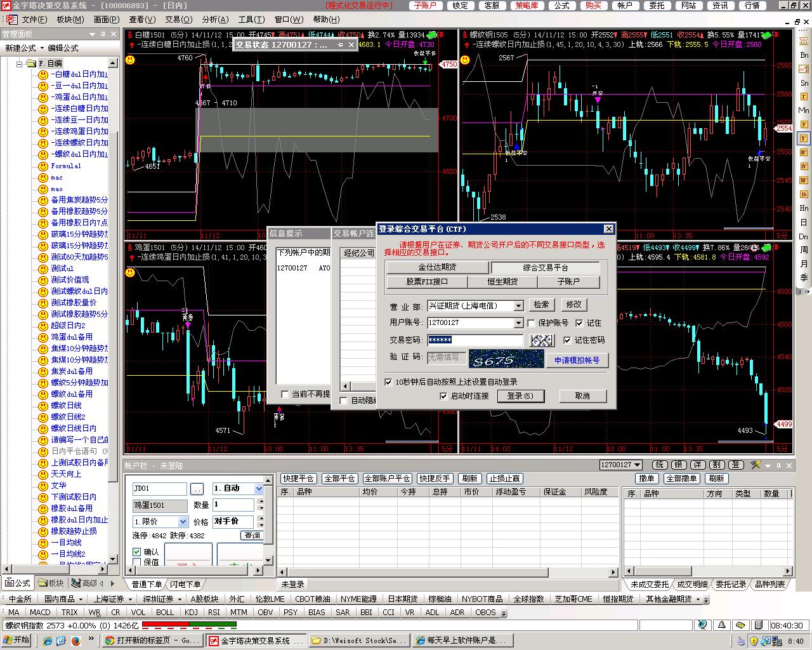
Task: Click the 割 round button in account bar
Action: click(717, 465)
